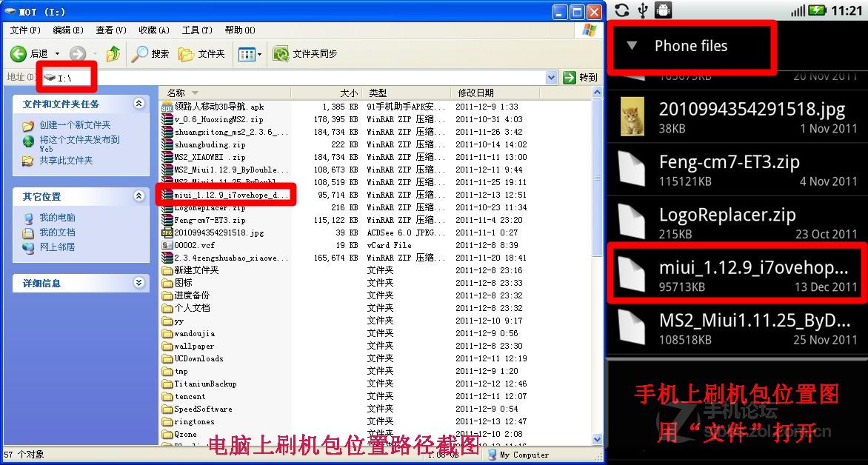Click the forward navigation arrow icon

click(78, 54)
